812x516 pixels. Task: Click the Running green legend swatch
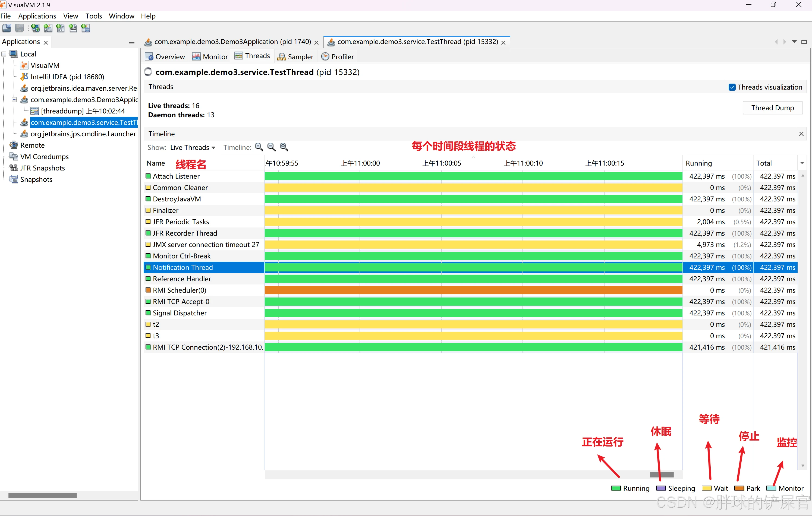(x=616, y=488)
